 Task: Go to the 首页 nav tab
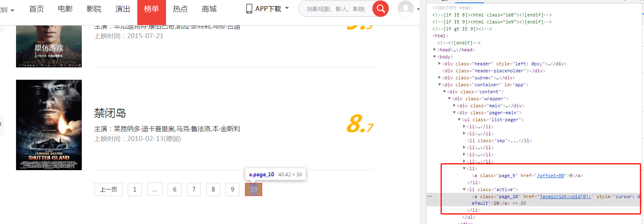pyautogui.click(x=37, y=9)
